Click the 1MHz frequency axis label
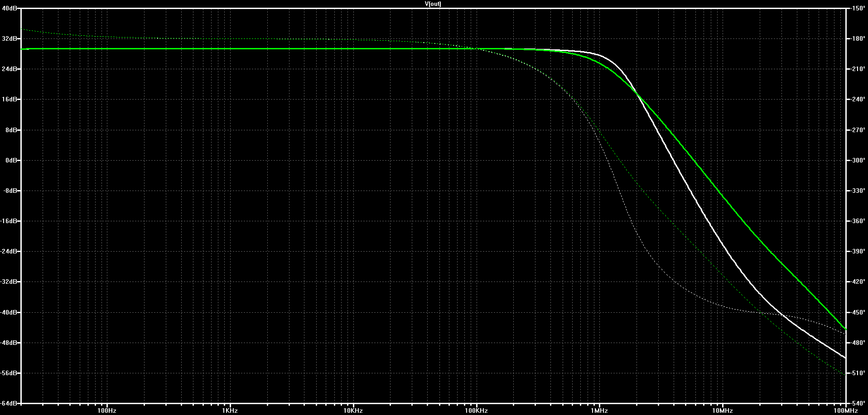This screenshot has width=868, height=415. 599,410
